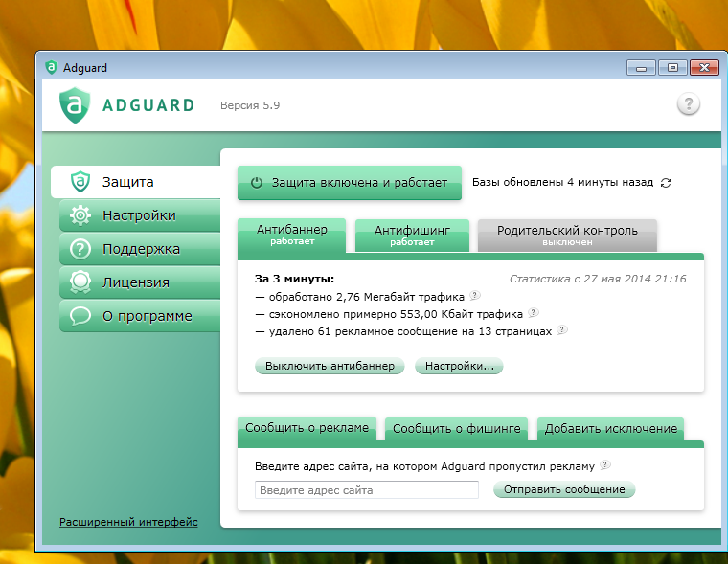The height and width of the screenshot is (564, 728).
Task: Click the Статистика с 27 мая 2014 text
Action: point(598,279)
